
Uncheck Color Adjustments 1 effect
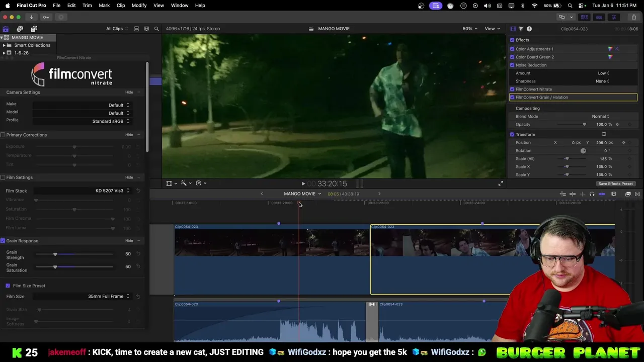click(512, 49)
